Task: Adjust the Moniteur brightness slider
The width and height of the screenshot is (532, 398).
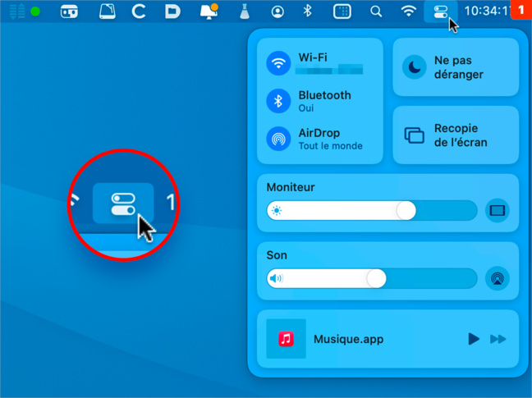Action: click(372, 211)
